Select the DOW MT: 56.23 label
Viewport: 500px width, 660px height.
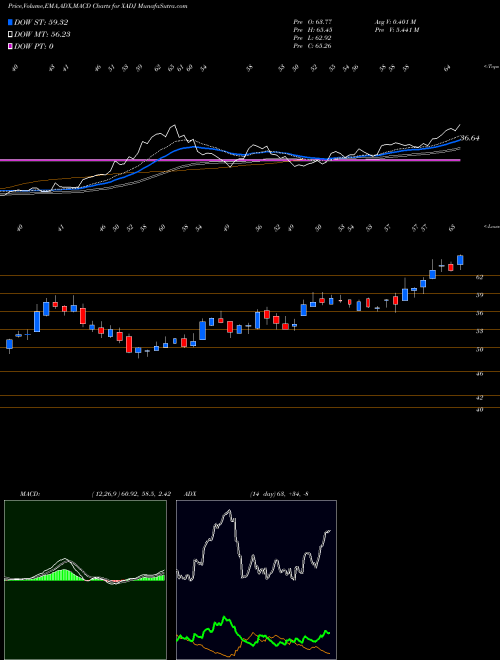pyautogui.click(x=42, y=35)
